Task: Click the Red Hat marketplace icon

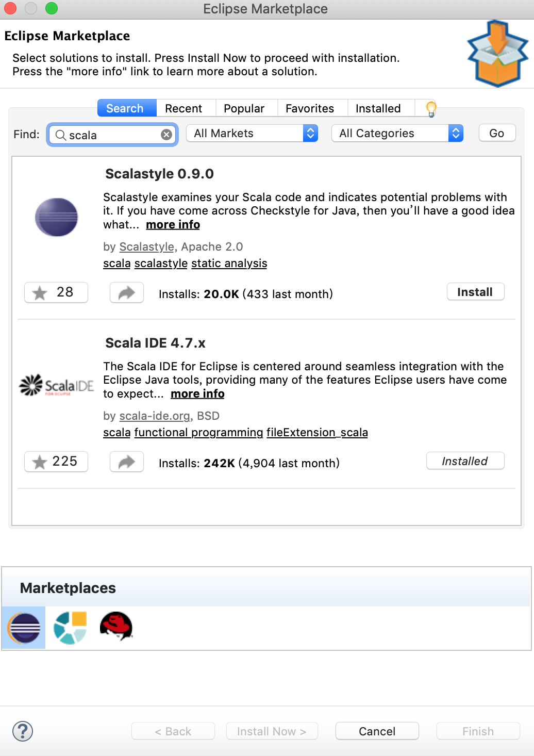Action: tap(116, 627)
